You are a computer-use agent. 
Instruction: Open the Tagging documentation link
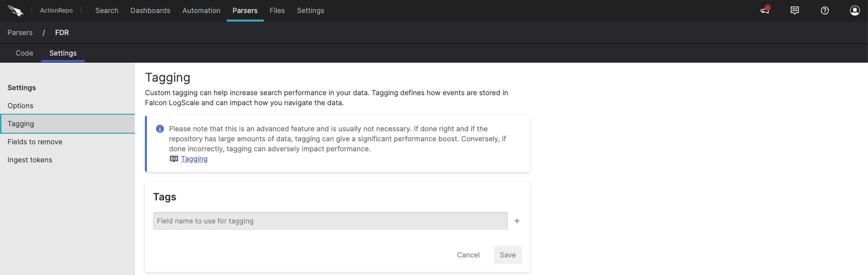(x=194, y=159)
